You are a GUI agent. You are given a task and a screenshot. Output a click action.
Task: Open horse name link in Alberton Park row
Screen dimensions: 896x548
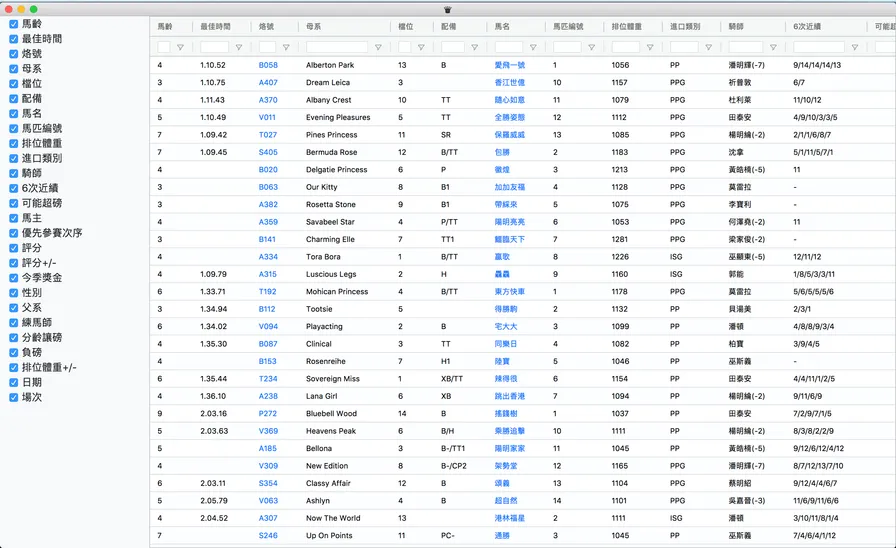[510, 65]
